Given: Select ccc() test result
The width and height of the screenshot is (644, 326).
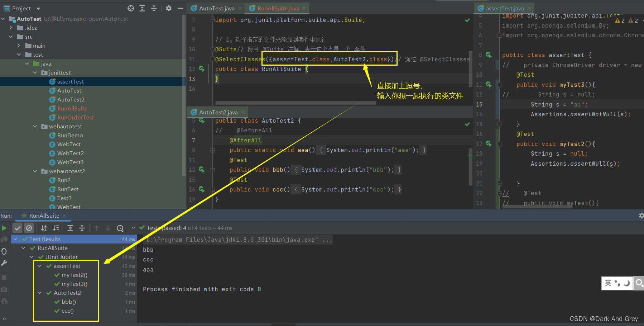Looking at the screenshot, I should [x=67, y=311].
